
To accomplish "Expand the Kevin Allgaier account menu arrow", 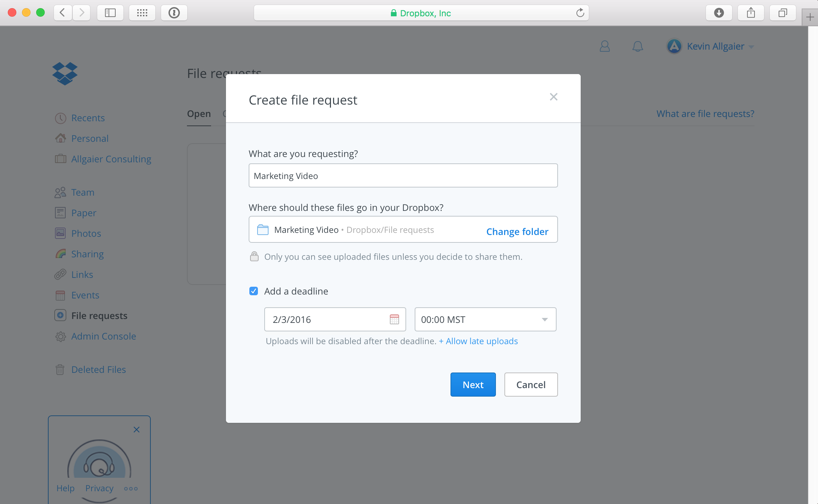I will click(751, 47).
